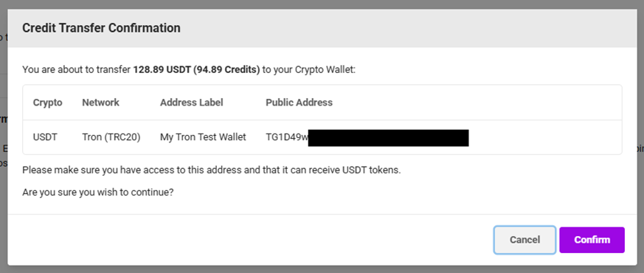The height and width of the screenshot is (273, 644).
Task: Click the 128.89 USDT amount text
Action: point(163,69)
